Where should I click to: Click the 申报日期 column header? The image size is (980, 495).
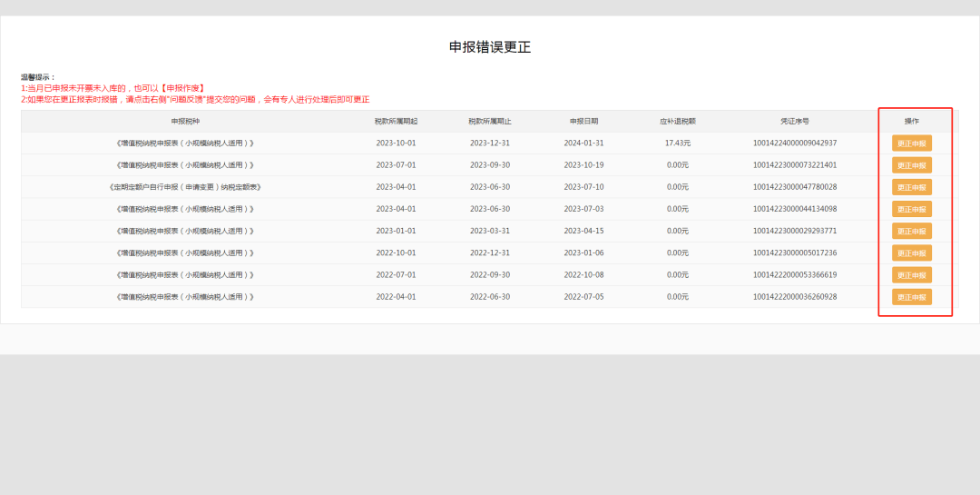tap(583, 121)
